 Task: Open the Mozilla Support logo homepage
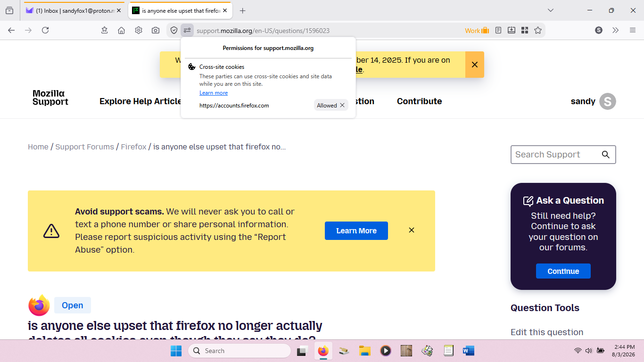pos(50,98)
